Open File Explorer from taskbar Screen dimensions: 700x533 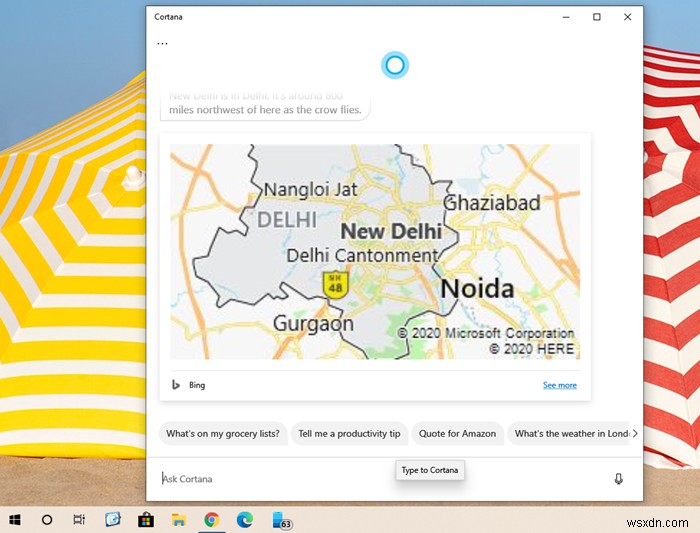point(179,520)
